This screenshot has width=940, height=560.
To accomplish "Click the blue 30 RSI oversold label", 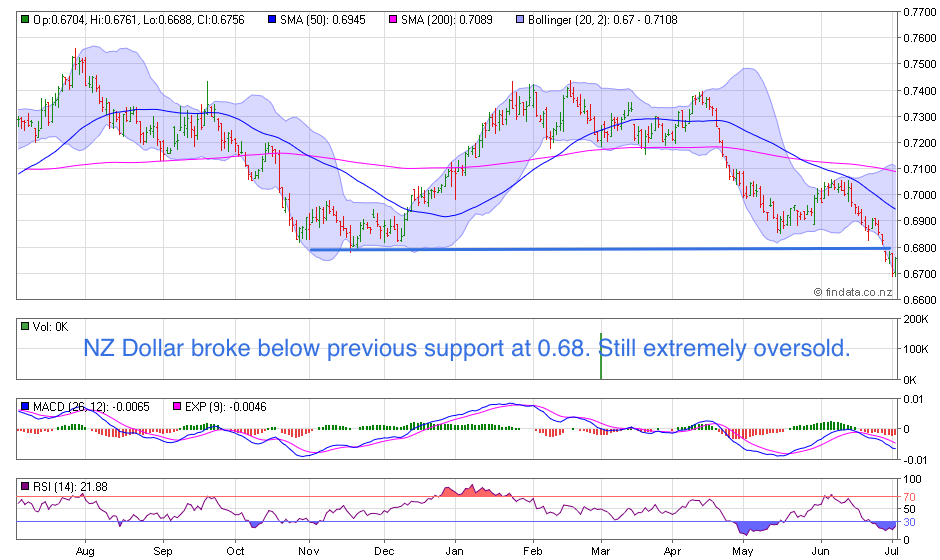I will (x=909, y=522).
